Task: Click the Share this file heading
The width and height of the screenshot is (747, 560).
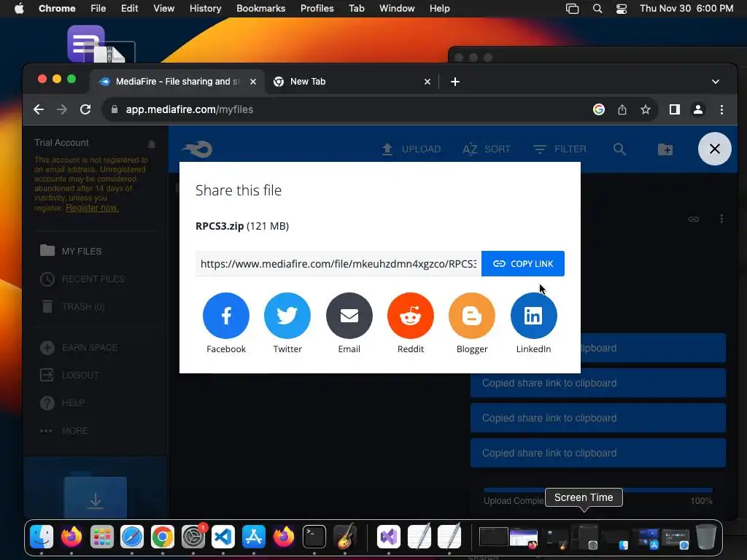Action: pos(239,190)
